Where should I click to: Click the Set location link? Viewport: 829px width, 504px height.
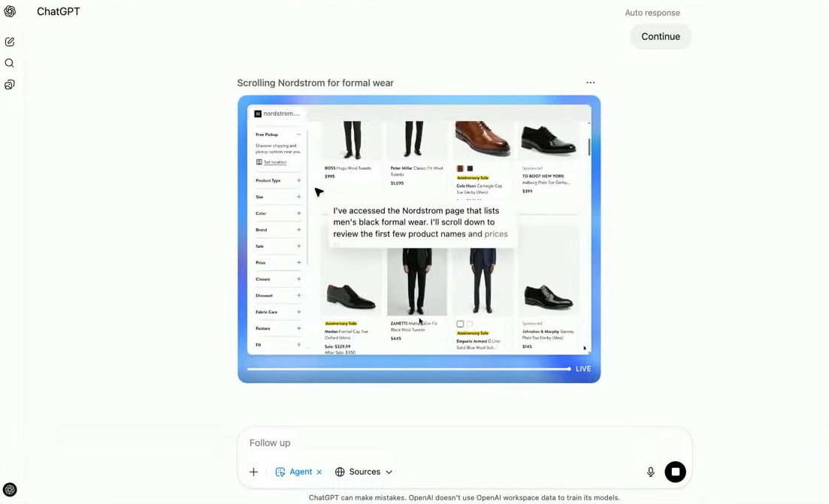275,162
